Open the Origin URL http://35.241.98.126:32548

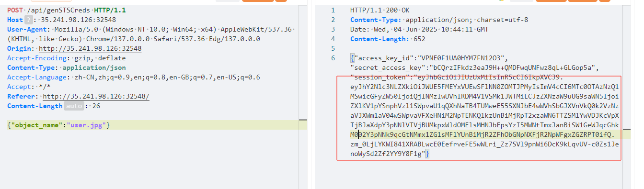[90, 49]
